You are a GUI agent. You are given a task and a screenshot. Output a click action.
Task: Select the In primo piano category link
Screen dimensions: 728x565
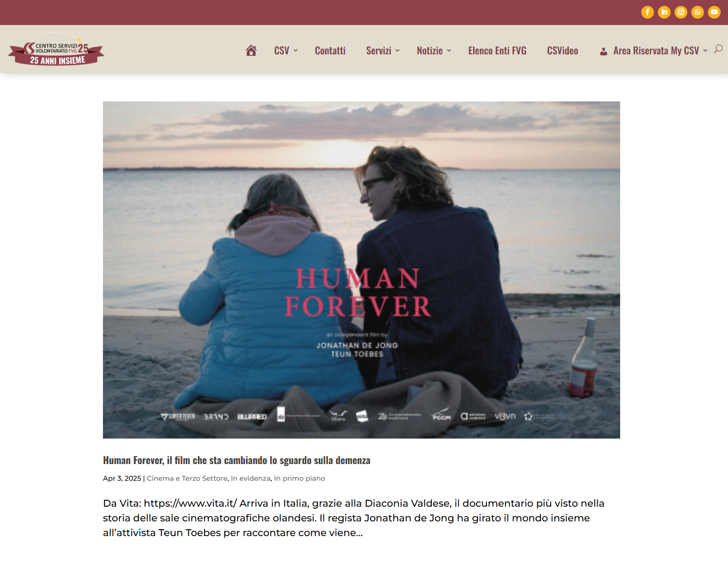point(300,478)
